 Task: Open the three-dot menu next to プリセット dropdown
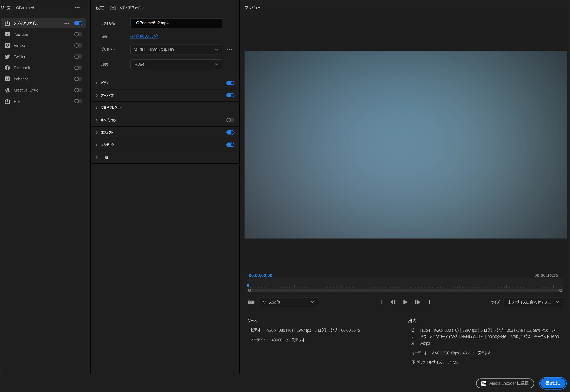click(229, 50)
